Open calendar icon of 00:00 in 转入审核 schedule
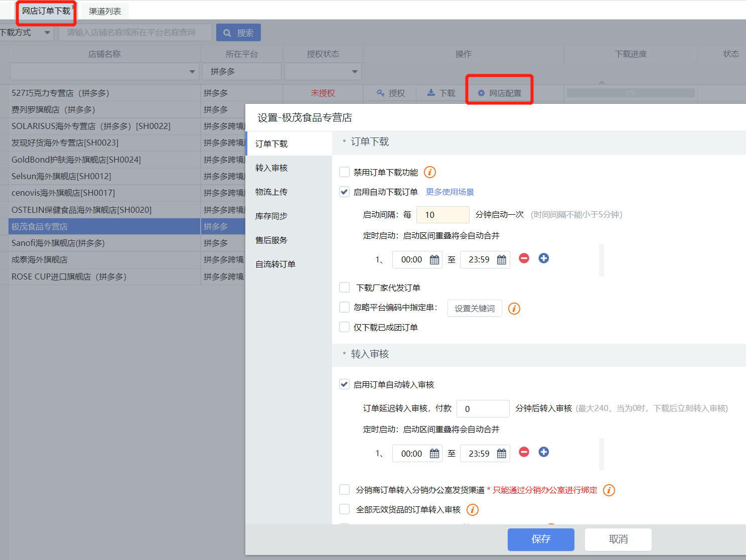746x560 pixels. tap(434, 454)
